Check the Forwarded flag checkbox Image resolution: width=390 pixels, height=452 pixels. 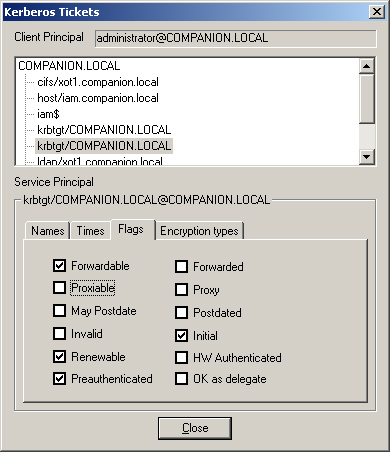click(x=181, y=266)
